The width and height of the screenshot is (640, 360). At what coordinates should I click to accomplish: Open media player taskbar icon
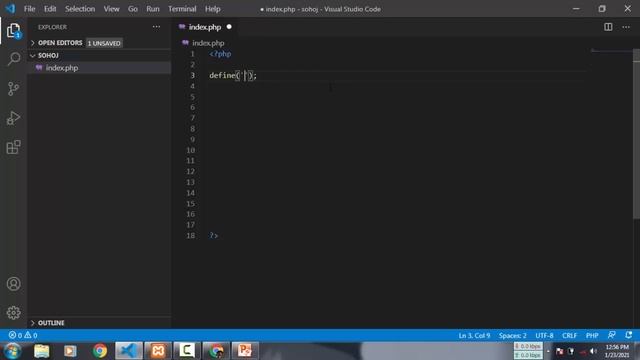coord(70,351)
